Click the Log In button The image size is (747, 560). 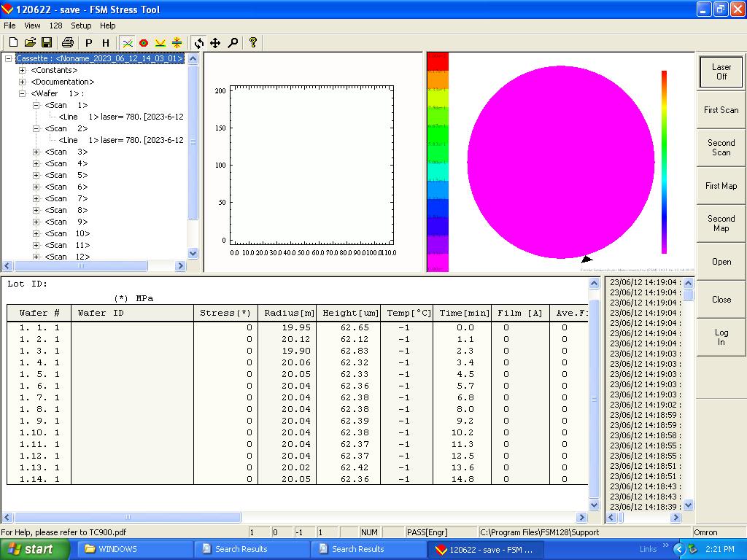pos(721,337)
